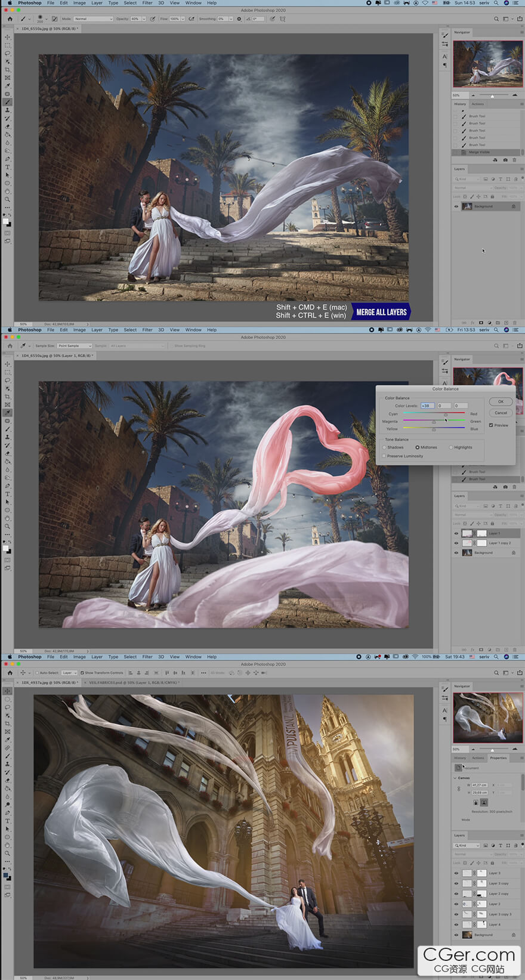Open brush settings panel icon beside brush preset
525x980 pixels.
click(54, 18)
